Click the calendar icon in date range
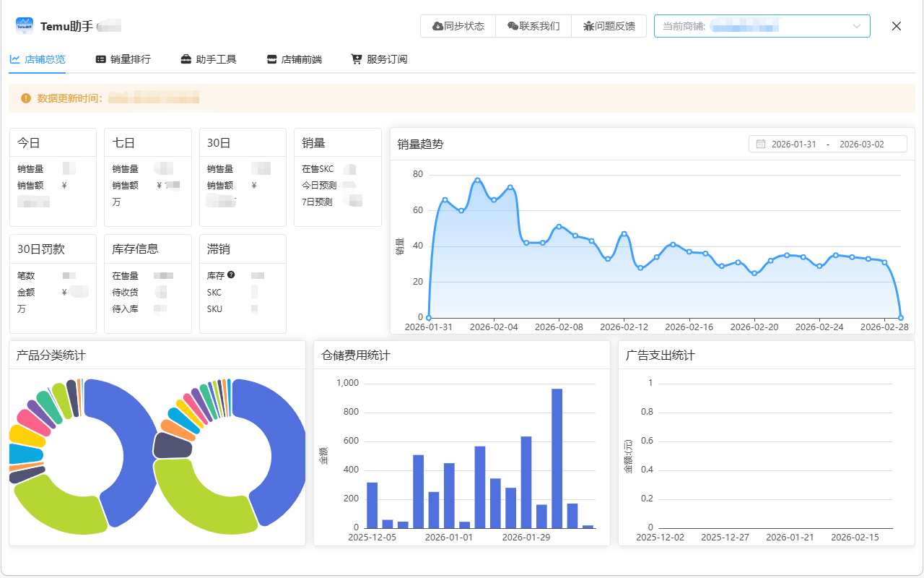Viewport: 924px width, 578px height. (x=761, y=144)
